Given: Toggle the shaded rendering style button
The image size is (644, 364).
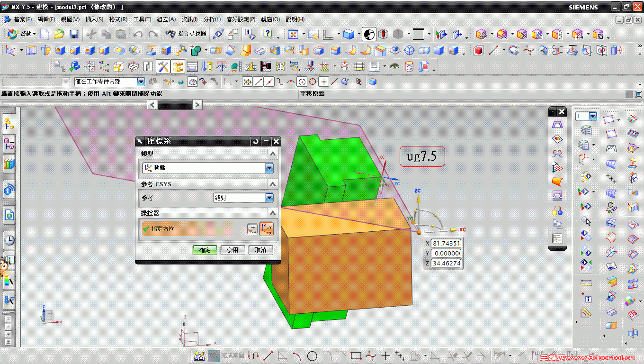Looking at the screenshot, I should 369,34.
